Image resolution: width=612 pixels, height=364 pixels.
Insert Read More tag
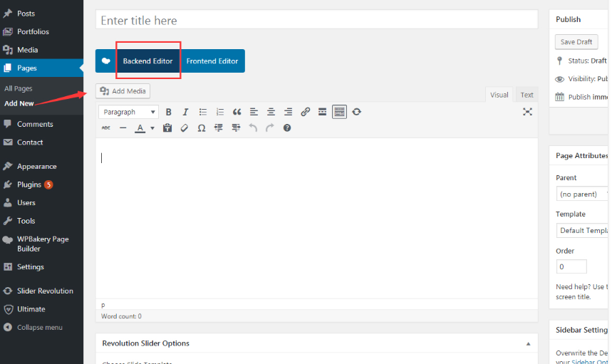(323, 112)
